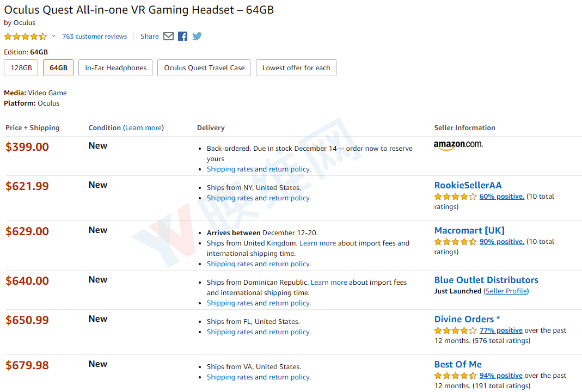
Task: Click Divine Orders' star rating
Action: click(x=456, y=330)
